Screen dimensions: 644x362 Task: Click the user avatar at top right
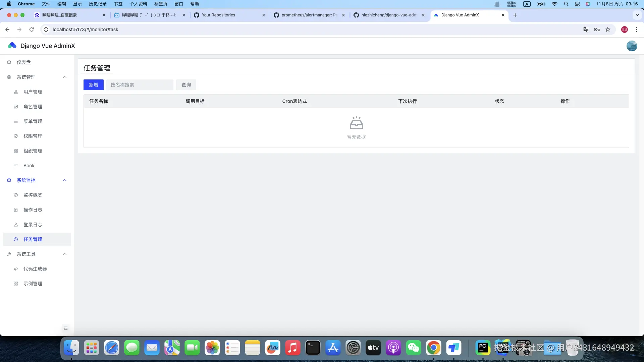632,46
